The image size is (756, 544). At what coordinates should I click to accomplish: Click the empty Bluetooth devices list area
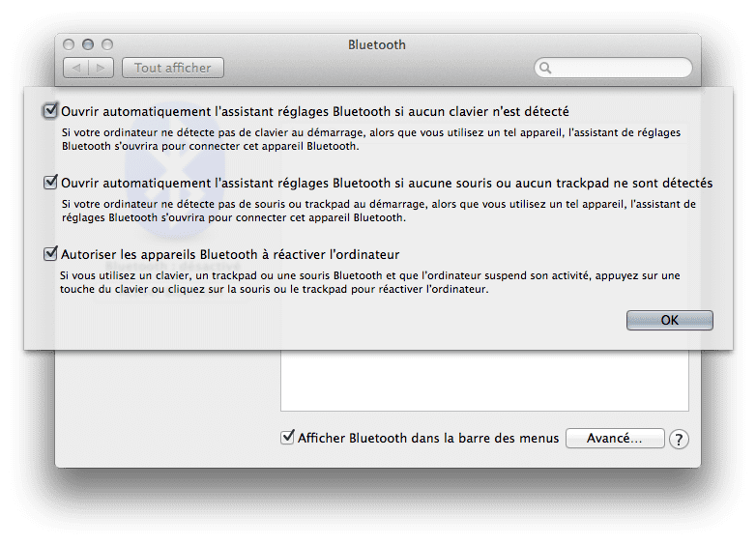click(484, 380)
